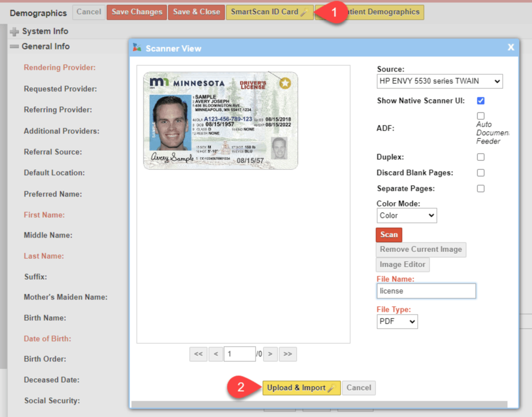The height and width of the screenshot is (417, 532).
Task: Select Referral Source in the sidebar
Action: [53, 151]
